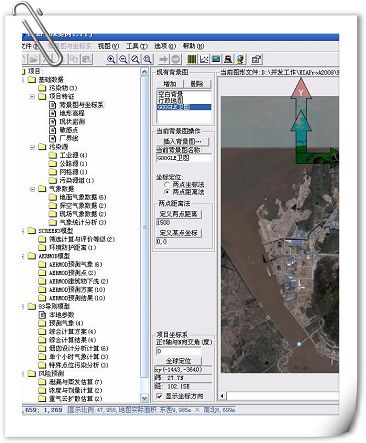Viewport: 366px width, 443px height.
Task: Click the 删除 button
Action: pos(198,84)
